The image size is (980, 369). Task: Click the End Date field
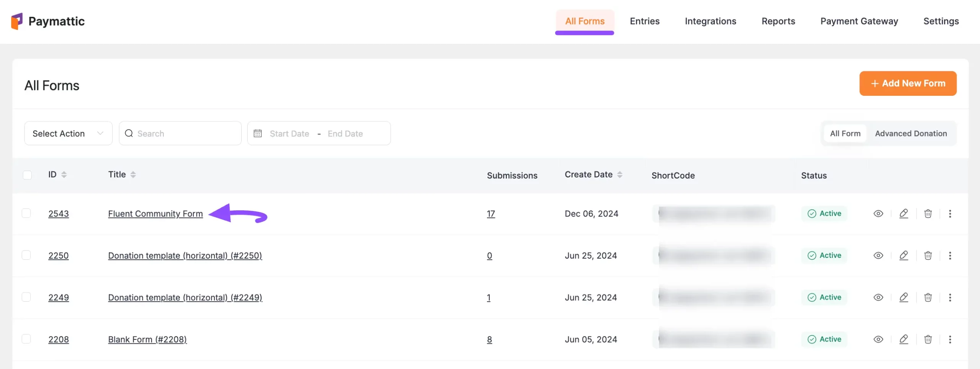(x=345, y=133)
